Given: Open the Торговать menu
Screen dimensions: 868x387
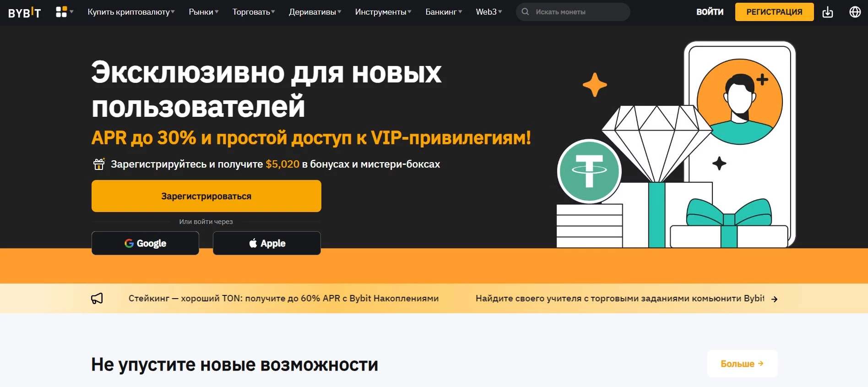Looking at the screenshot, I should [254, 12].
